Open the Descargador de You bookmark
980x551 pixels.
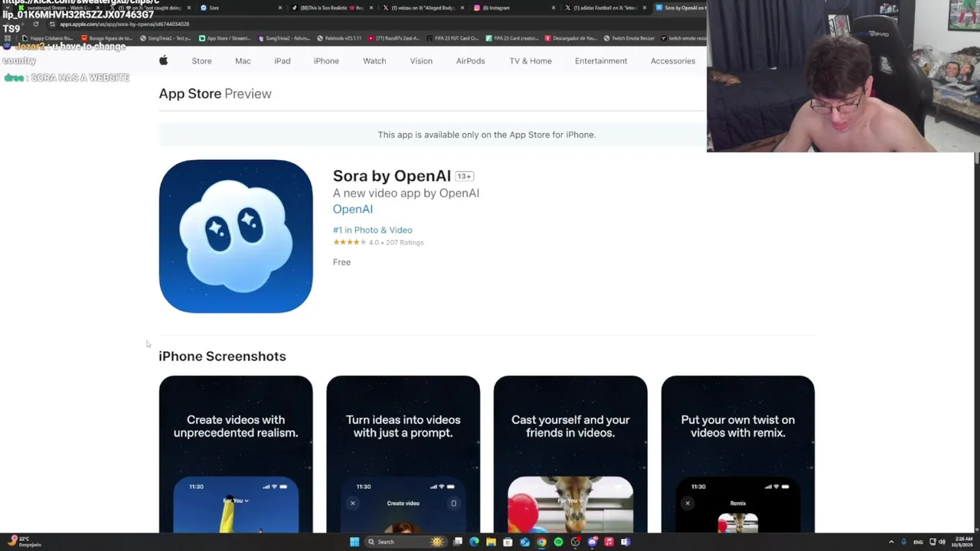571,38
